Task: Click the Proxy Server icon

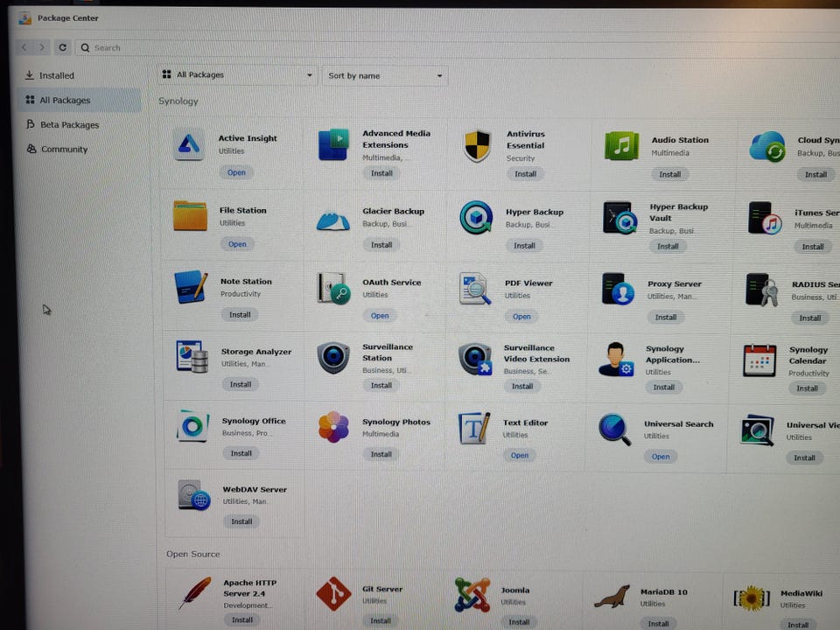Action: tap(618, 289)
